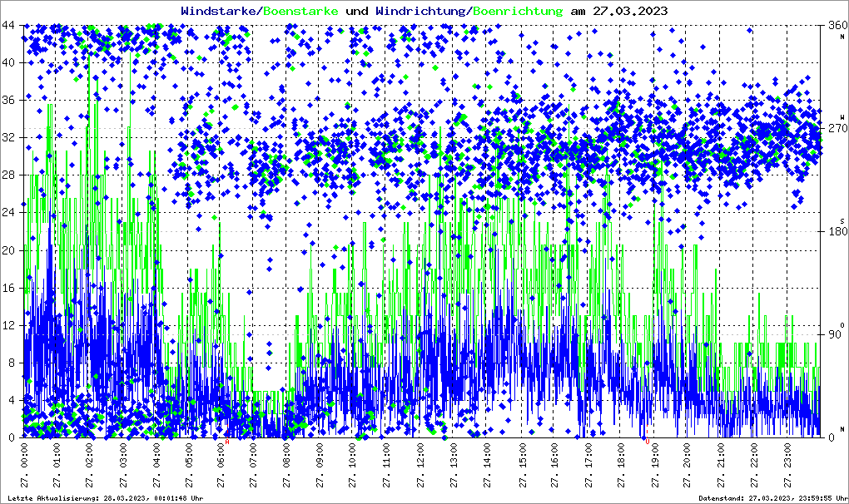Click the "Letzte Aktualisierung" timestamp in the footer
Image resolution: width=849 pixels, height=504 pixels.
[104, 498]
